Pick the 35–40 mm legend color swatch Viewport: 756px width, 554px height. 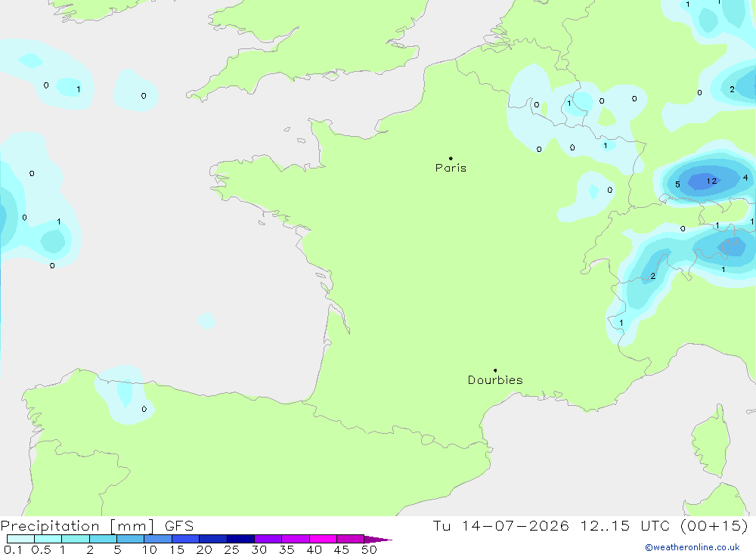(x=295, y=539)
